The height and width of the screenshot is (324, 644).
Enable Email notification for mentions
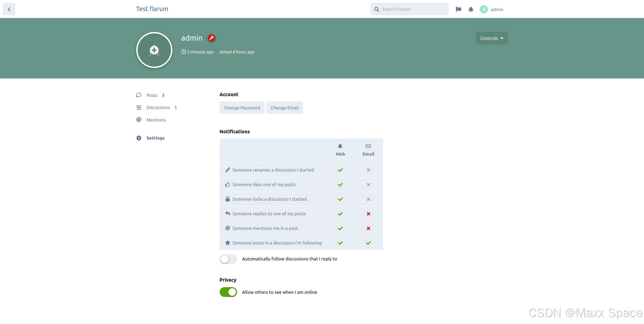pyautogui.click(x=368, y=229)
